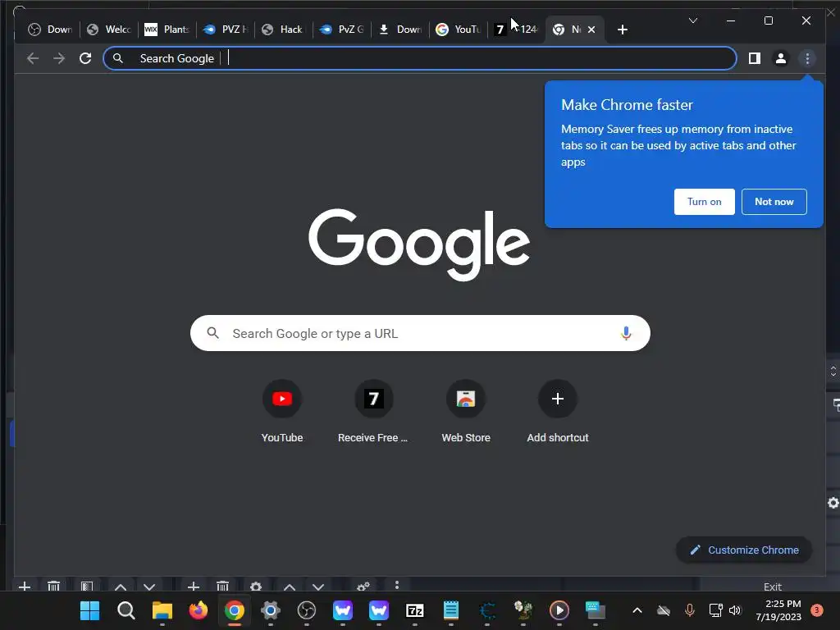Click the Chrome taskbar icon
Viewport: 840px width, 630px height.
(x=234, y=610)
